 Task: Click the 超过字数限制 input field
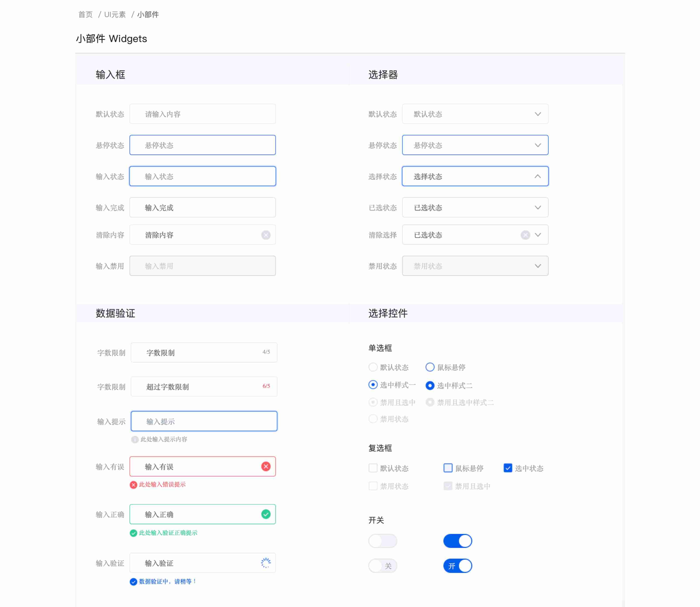[x=204, y=386]
